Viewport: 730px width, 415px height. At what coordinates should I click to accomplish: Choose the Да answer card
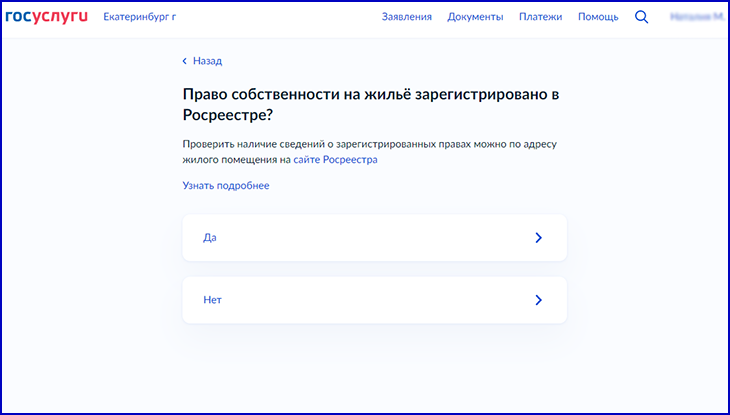click(x=374, y=238)
